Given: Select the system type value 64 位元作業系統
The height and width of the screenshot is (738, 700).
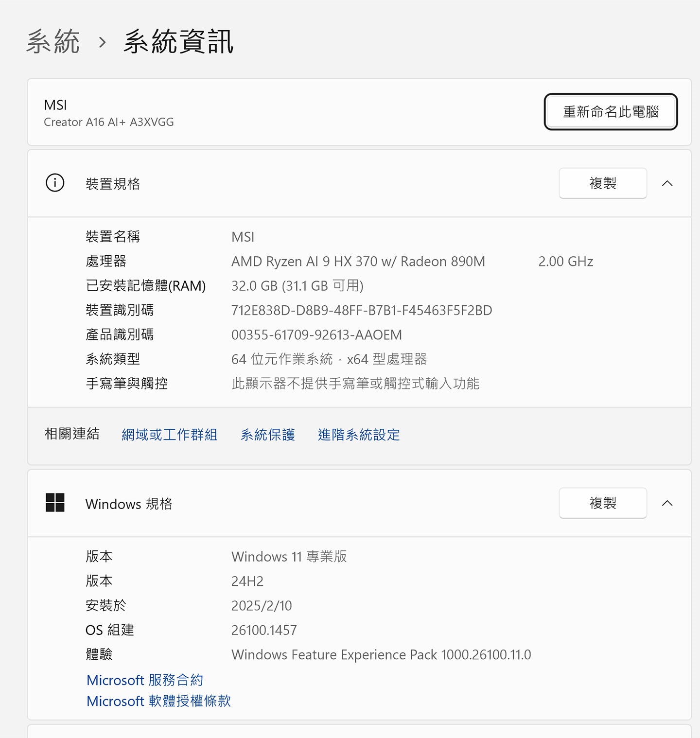Looking at the screenshot, I should [x=282, y=359].
